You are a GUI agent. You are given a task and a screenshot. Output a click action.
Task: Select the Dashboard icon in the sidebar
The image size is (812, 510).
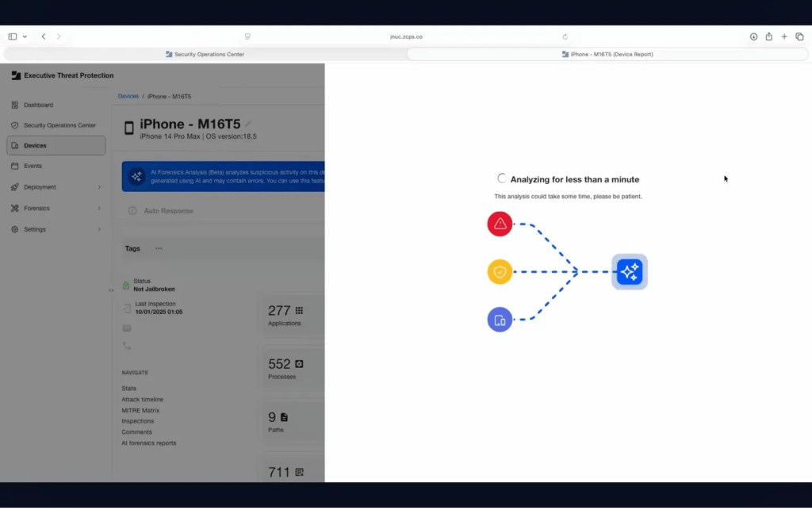tap(14, 105)
